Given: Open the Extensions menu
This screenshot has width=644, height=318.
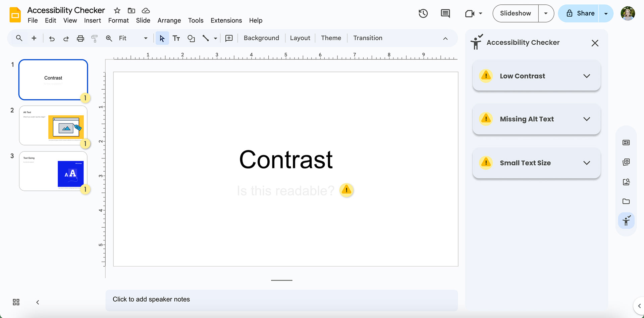Looking at the screenshot, I should pyautogui.click(x=226, y=20).
